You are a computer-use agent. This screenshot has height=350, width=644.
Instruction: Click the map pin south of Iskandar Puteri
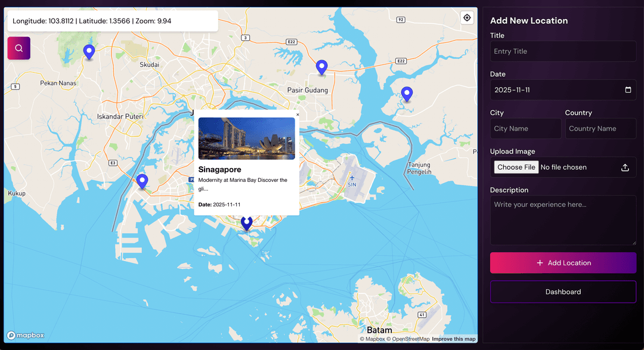[142, 181]
